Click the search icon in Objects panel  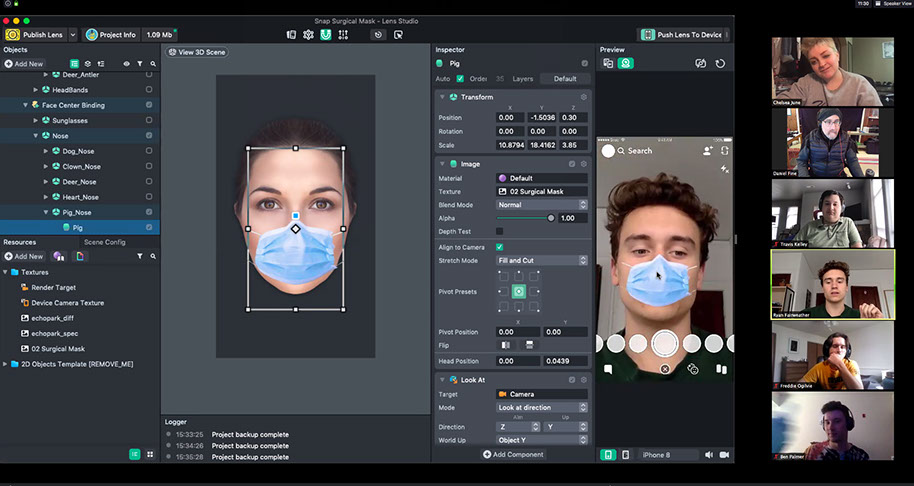[153, 63]
